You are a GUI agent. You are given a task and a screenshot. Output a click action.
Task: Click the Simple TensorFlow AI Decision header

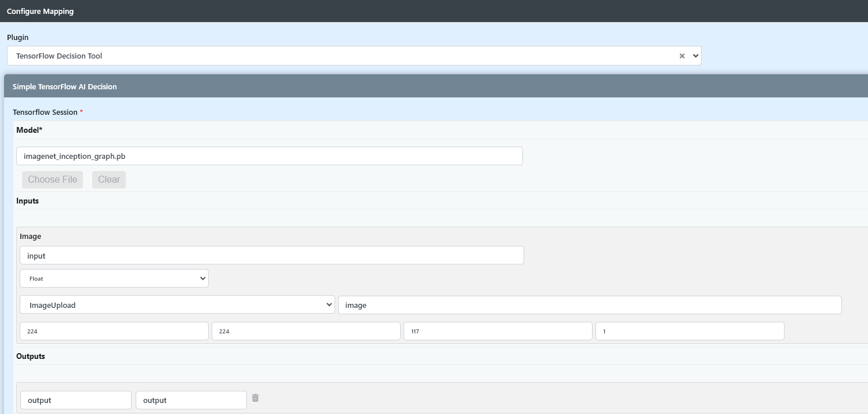(x=65, y=86)
